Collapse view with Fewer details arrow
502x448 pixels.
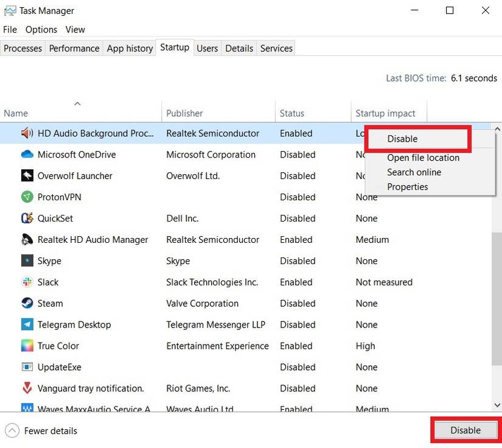12,431
